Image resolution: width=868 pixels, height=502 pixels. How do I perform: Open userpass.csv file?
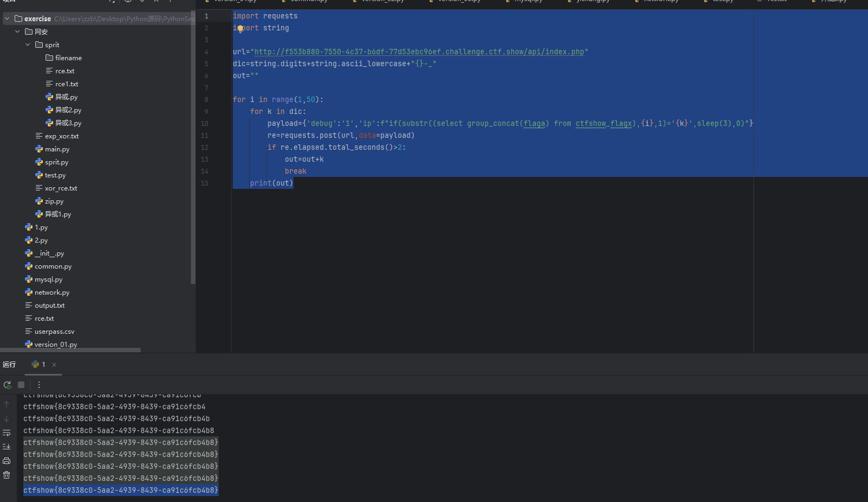coord(54,331)
